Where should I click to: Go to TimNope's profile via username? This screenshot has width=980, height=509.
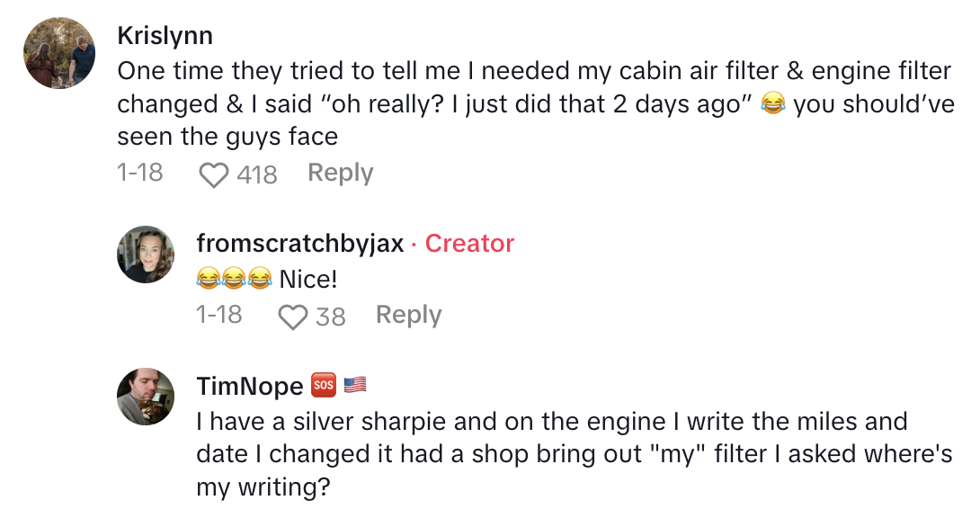[250, 386]
